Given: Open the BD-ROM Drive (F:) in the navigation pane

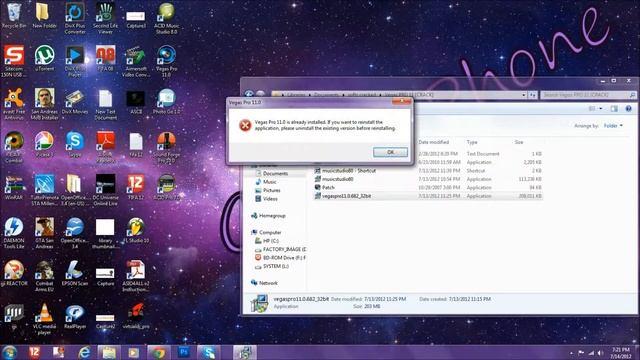Looking at the screenshot, I should [284, 258].
